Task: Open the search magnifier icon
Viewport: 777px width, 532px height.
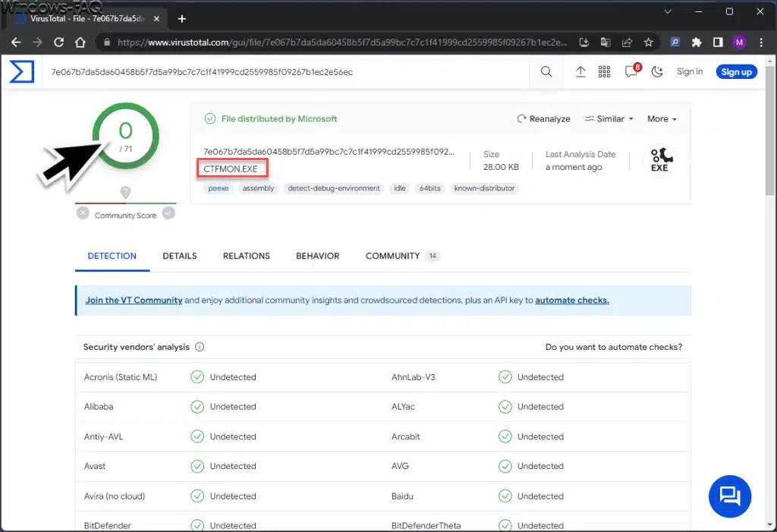Action: point(546,72)
